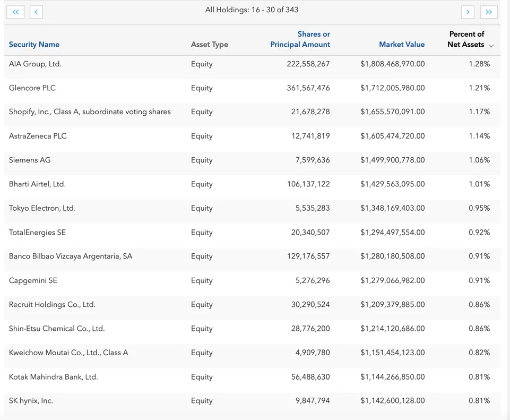Select the Kweichow Moutai Co. holding

pyautogui.click(x=68, y=353)
